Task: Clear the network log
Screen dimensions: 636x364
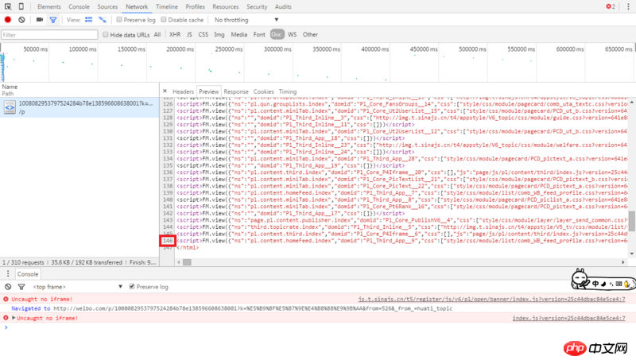Action: (21, 19)
